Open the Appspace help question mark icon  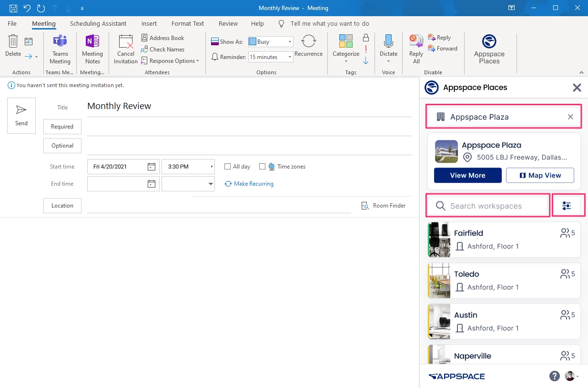click(x=554, y=376)
